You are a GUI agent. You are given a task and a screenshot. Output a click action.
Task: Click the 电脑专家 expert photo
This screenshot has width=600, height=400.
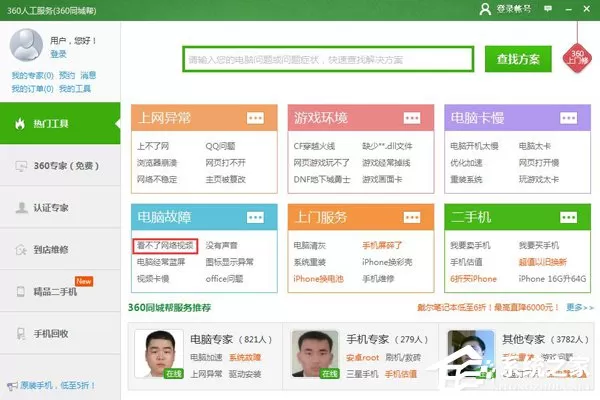click(159, 354)
